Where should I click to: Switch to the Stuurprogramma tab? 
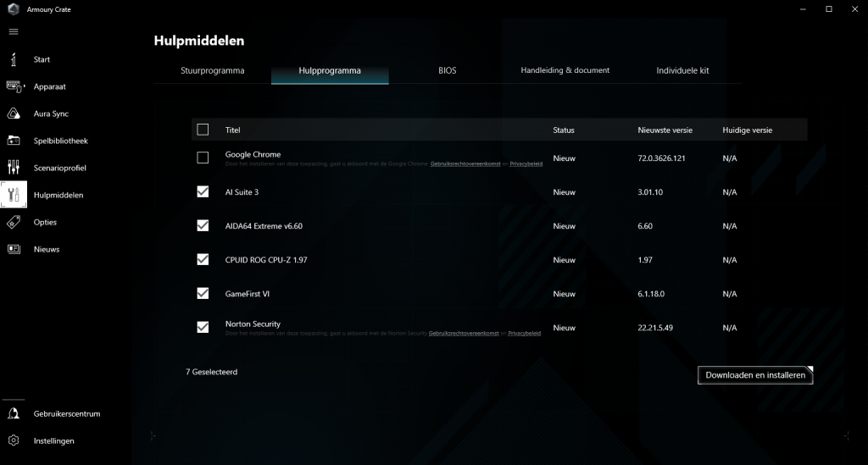(213, 71)
